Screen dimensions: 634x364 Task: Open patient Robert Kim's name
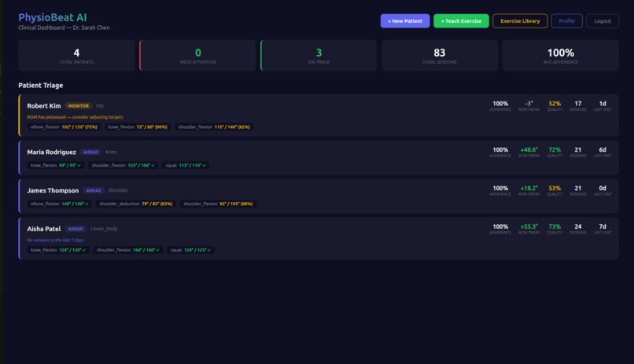(44, 106)
